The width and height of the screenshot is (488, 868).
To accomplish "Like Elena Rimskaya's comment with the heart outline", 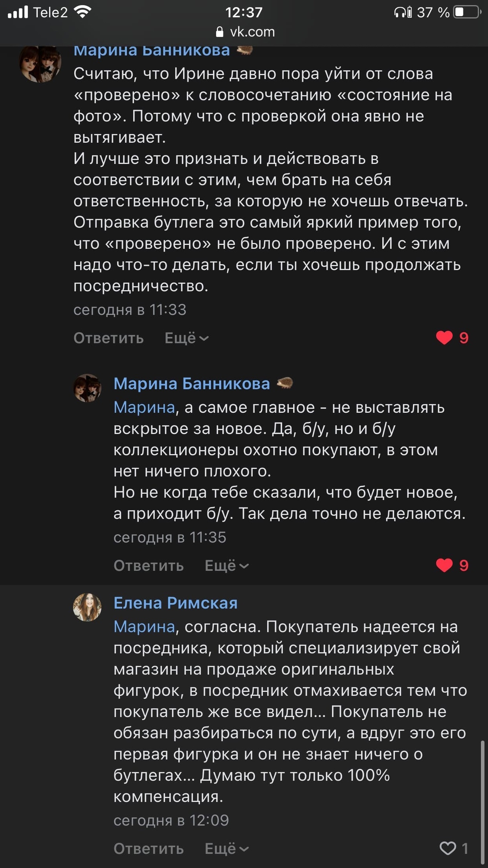I will 448,848.
